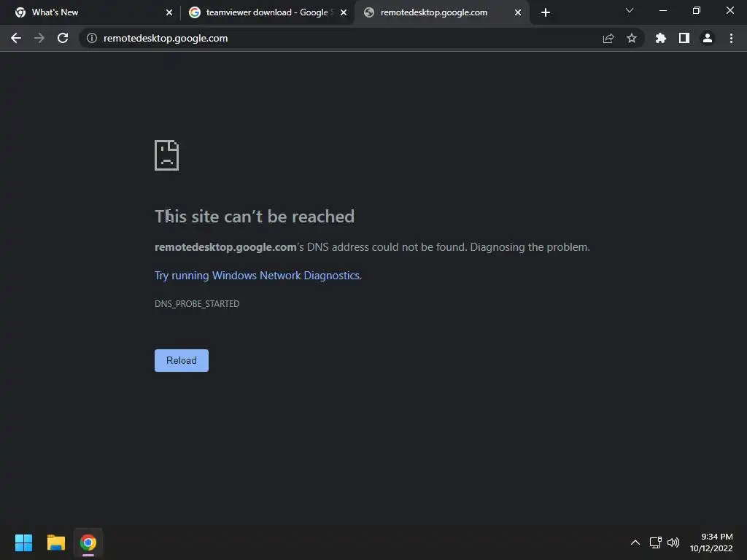Close the teamviewer download tab
Viewport: 747px width, 560px height.
click(344, 12)
